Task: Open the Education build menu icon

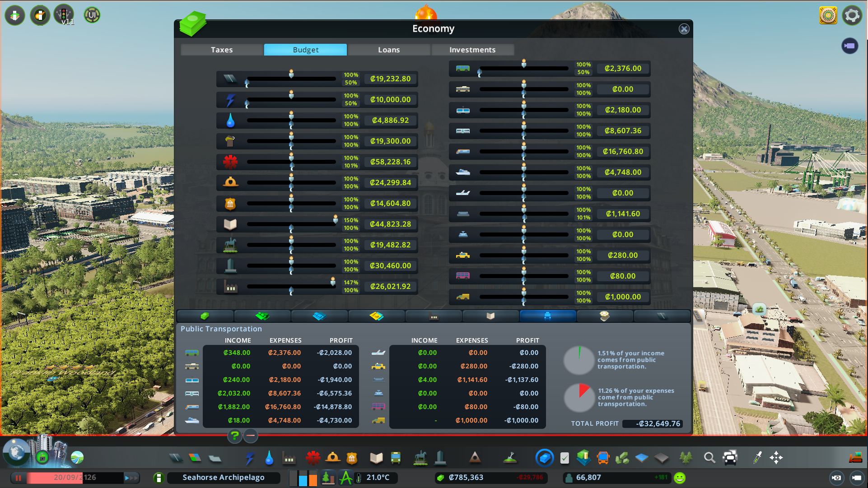Action: pyautogui.click(x=376, y=458)
